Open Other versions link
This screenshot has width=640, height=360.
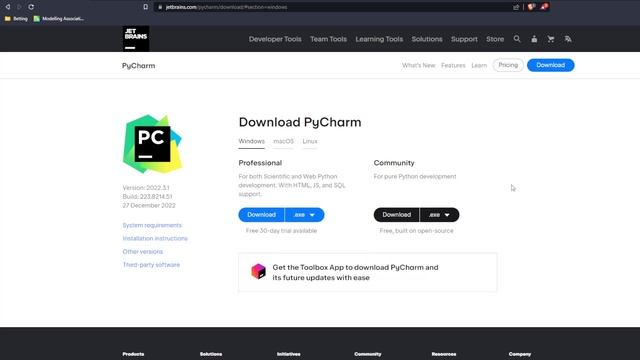tap(142, 251)
